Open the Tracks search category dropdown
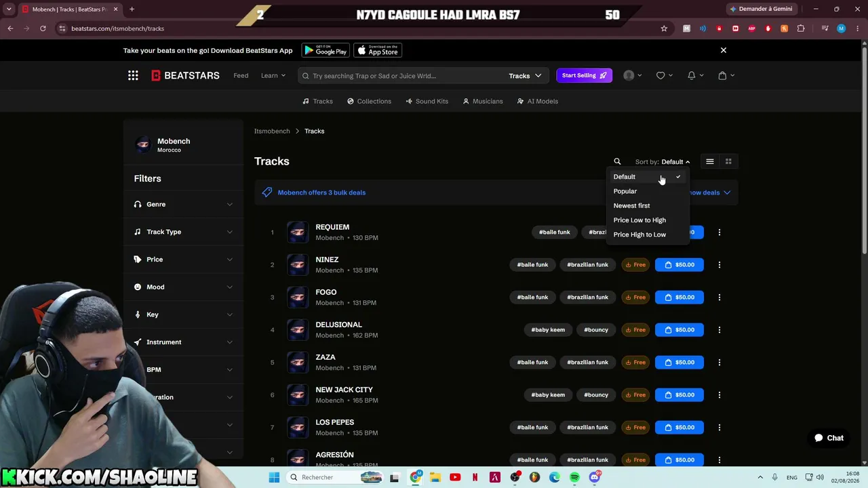 [x=526, y=76]
